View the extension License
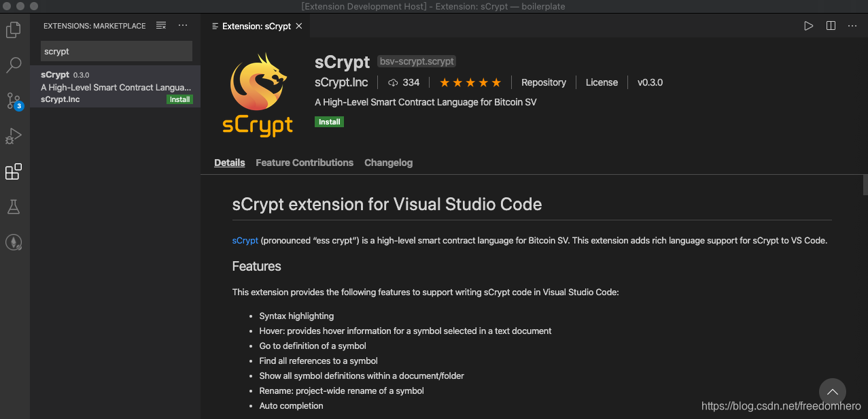The width and height of the screenshot is (868, 419). (x=601, y=82)
